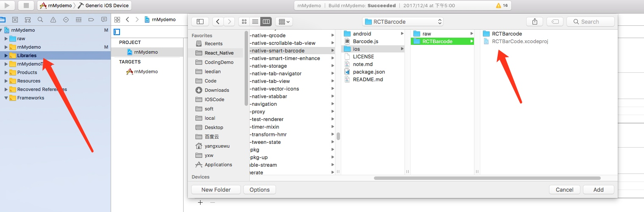Toggle the project targets list sidebar icon

pos(117,32)
